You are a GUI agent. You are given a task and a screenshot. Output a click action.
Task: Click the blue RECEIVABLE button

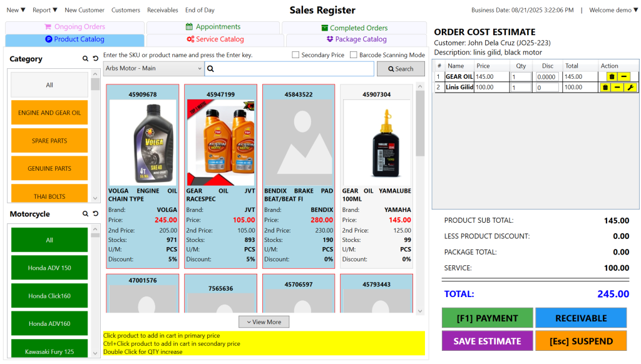(x=581, y=318)
